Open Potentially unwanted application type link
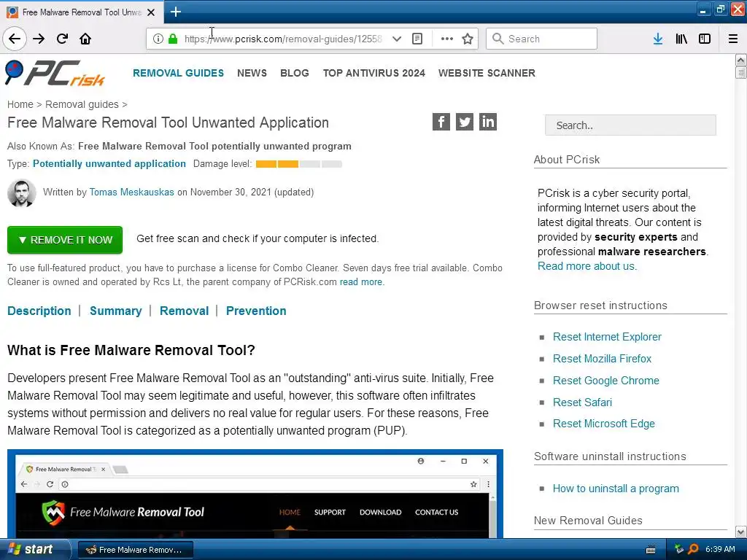The height and width of the screenshot is (560, 747). 109,163
